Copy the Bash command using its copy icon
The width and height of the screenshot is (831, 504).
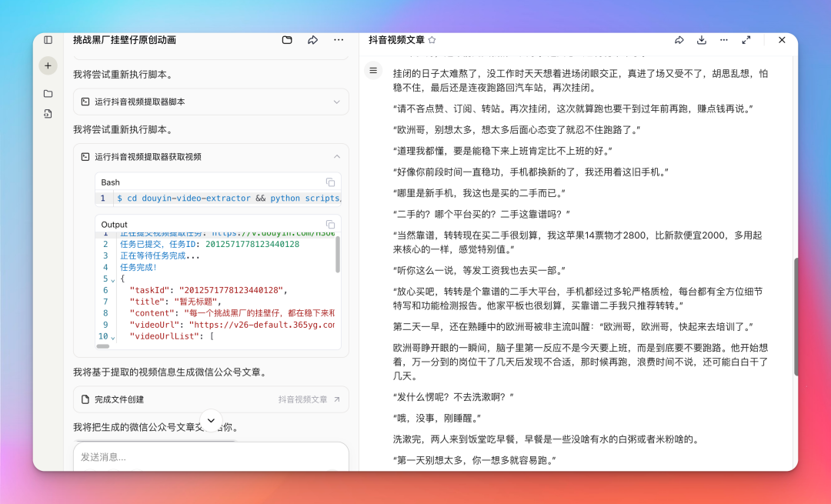click(x=331, y=182)
